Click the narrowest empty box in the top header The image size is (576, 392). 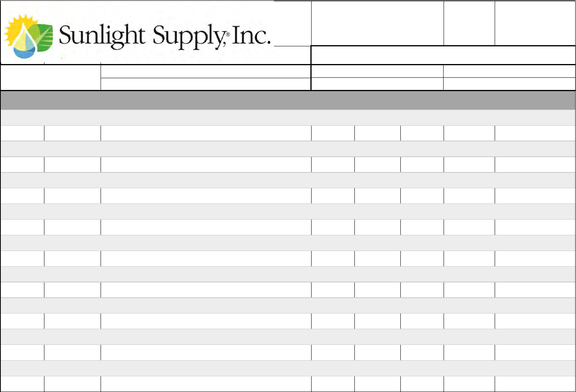coord(469,23)
